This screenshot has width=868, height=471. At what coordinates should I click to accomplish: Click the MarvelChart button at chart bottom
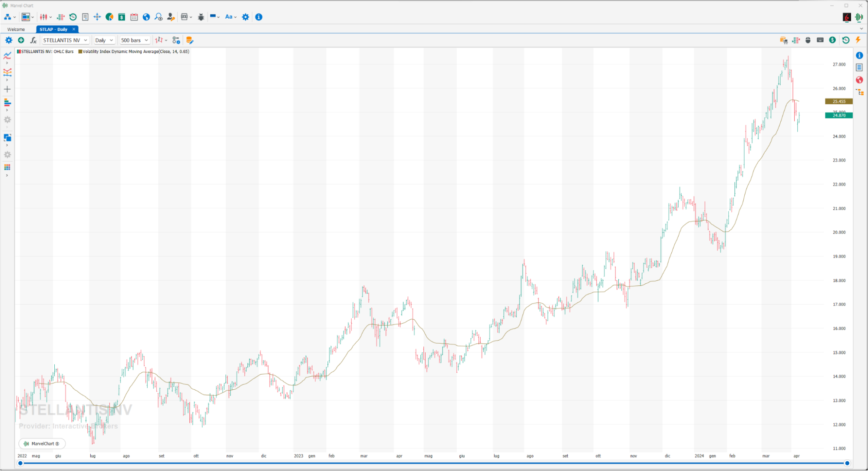click(x=42, y=444)
